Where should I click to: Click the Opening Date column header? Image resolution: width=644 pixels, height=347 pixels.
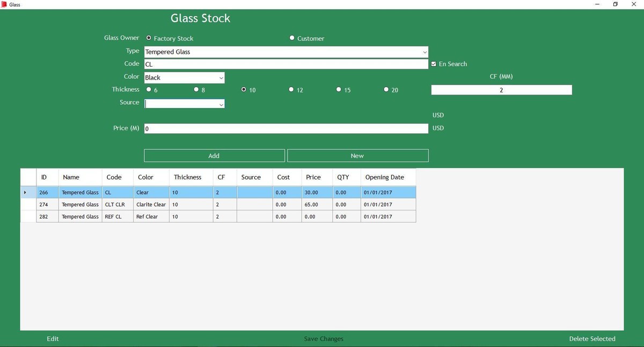click(384, 177)
